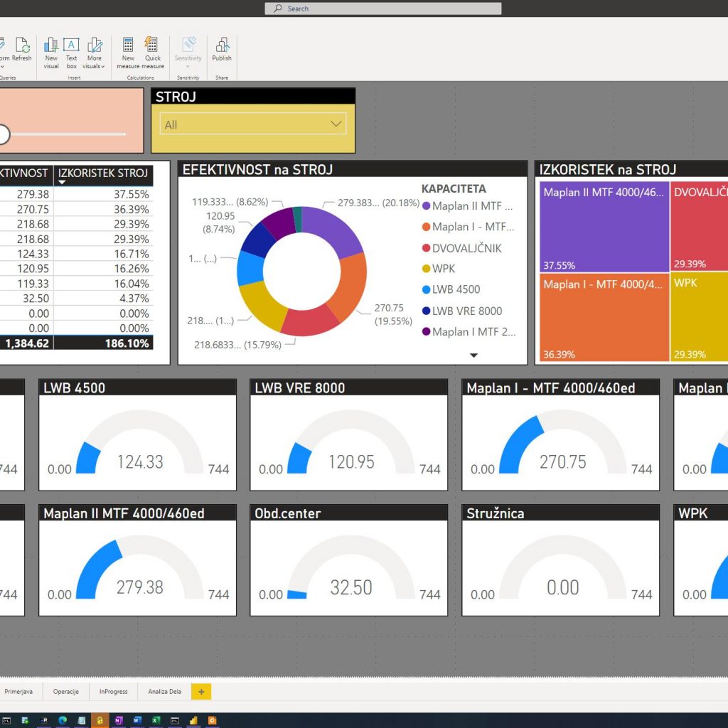Switch to the Analiza Dela page tab

(165, 691)
